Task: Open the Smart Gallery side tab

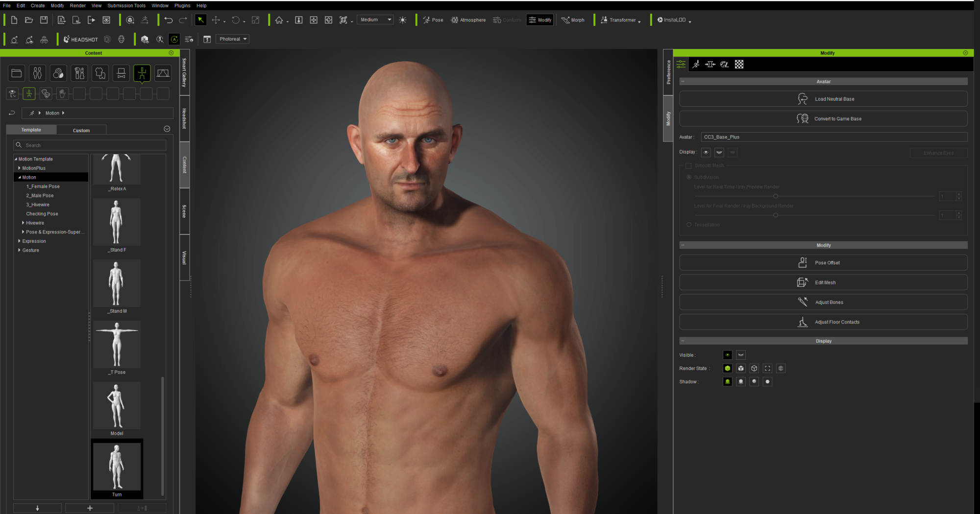Action: click(184, 72)
